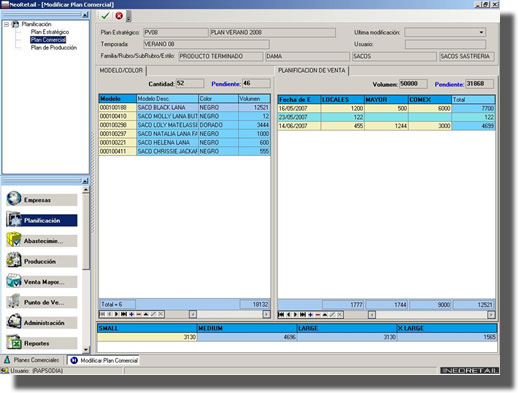Go to last record in Planificación de Venta navigator
Image resolution: width=518 pixels, height=393 pixels.
pos(303,315)
